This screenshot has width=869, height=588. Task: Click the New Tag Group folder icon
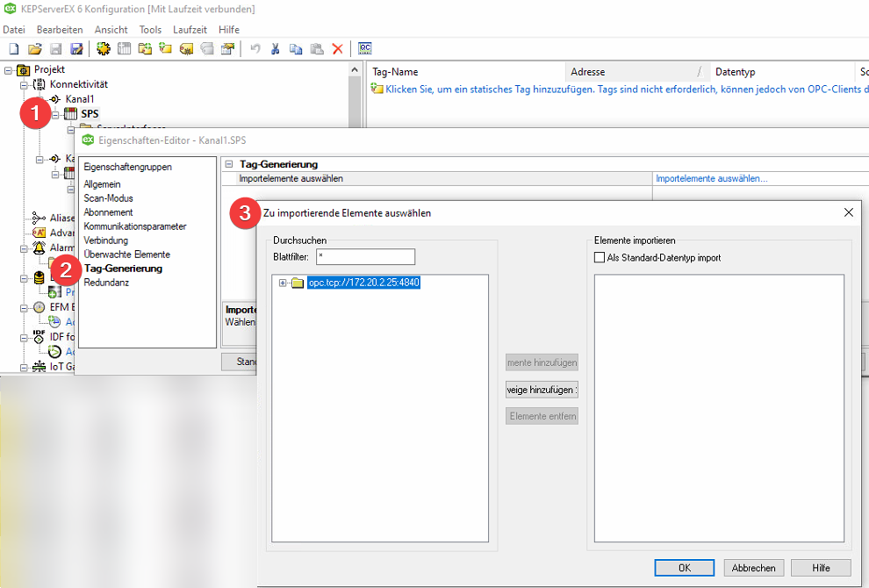(x=145, y=49)
